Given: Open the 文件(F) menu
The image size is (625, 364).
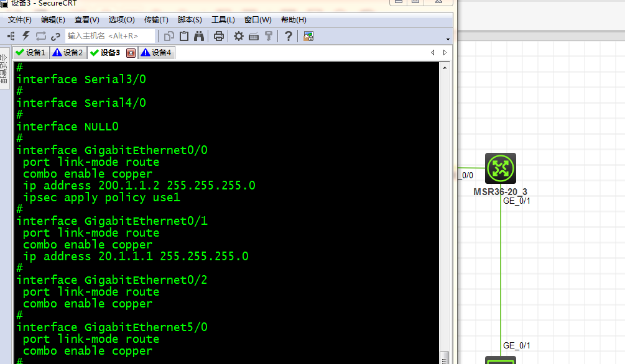Looking at the screenshot, I should pyautogui.click(x=19, y=20).
